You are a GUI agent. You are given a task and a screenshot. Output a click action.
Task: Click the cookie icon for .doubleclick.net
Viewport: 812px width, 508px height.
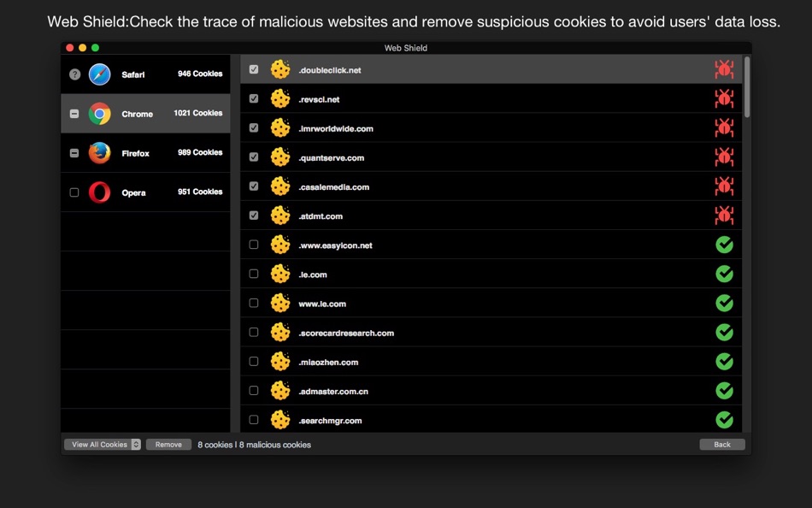coord(280,69)
